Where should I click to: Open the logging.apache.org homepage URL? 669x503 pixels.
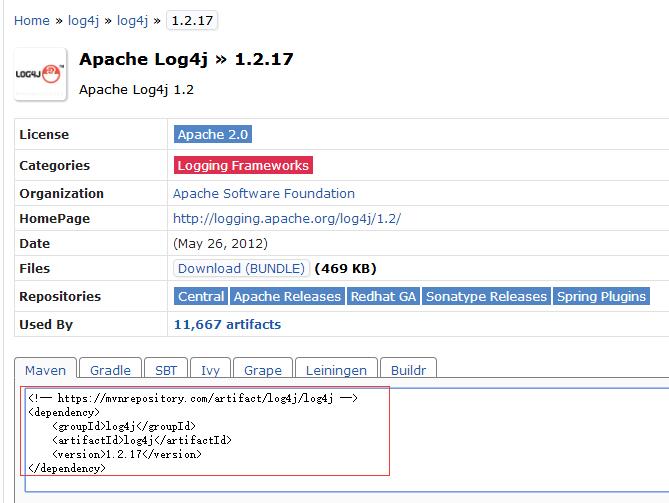(287, 218)
